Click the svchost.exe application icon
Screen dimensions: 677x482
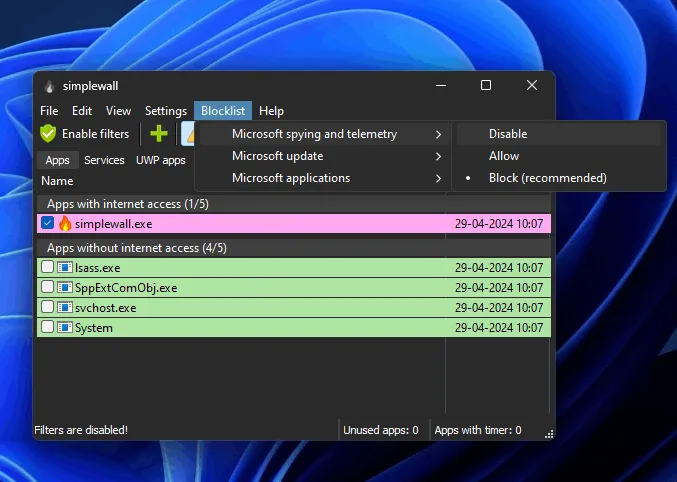65,308
